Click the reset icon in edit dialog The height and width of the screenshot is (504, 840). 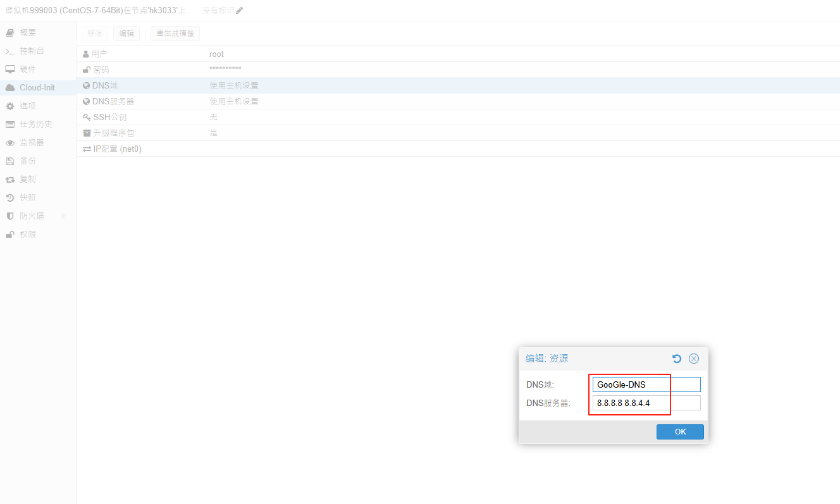tap(677, 359)
